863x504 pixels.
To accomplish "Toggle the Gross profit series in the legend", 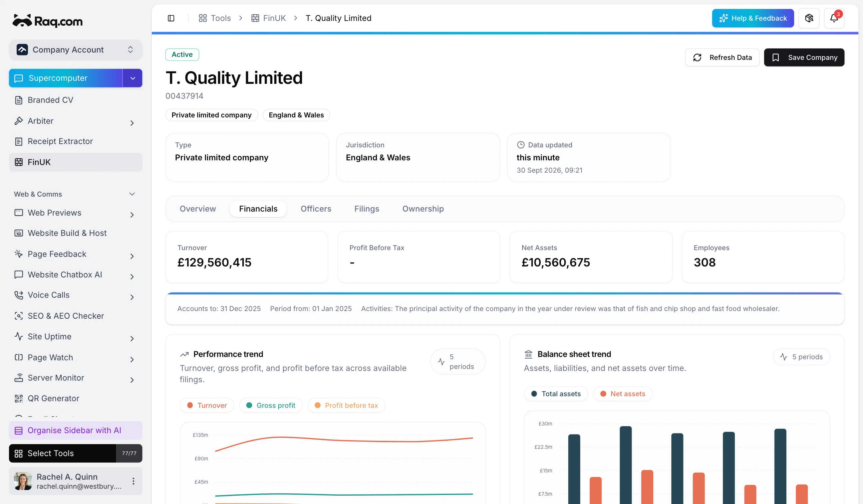I will (x=271, y=406).
